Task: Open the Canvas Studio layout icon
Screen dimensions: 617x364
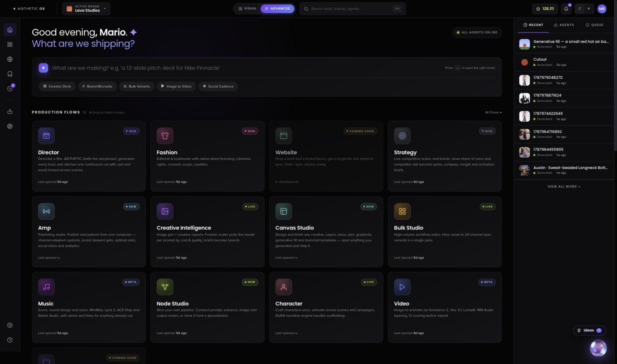Action: [283, 211]
